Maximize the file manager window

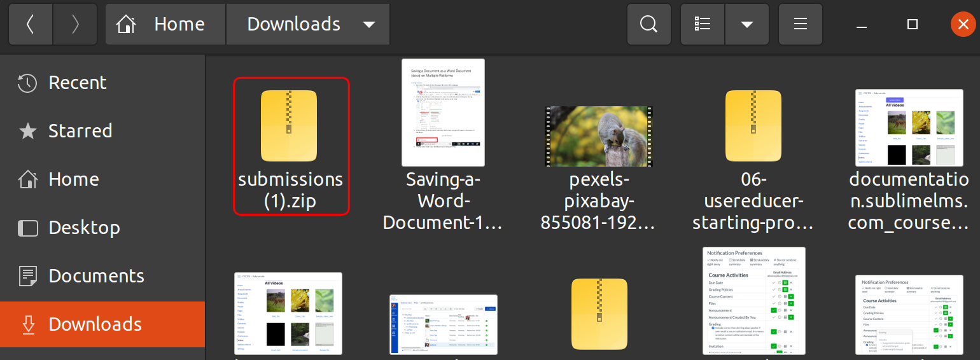point(912,24)
